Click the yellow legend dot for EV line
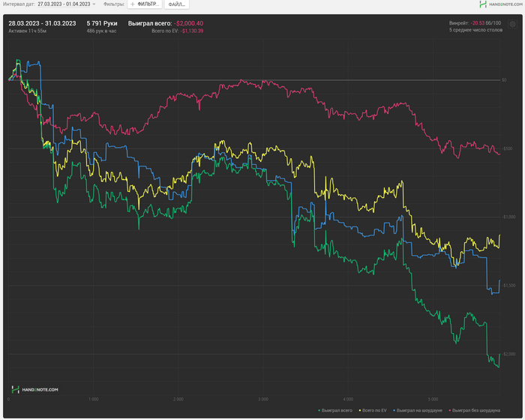Image resolution: width=525 pixels, height=420 pixels. 361,411
